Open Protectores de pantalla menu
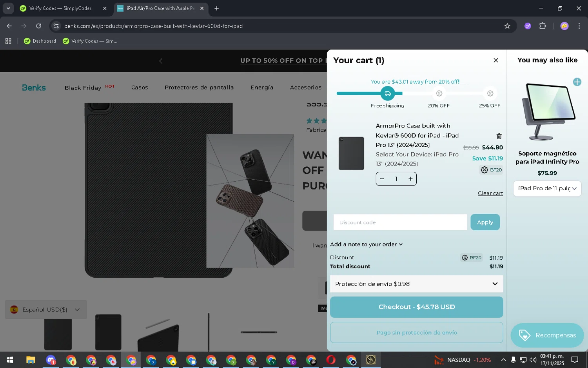 point(199,87)
